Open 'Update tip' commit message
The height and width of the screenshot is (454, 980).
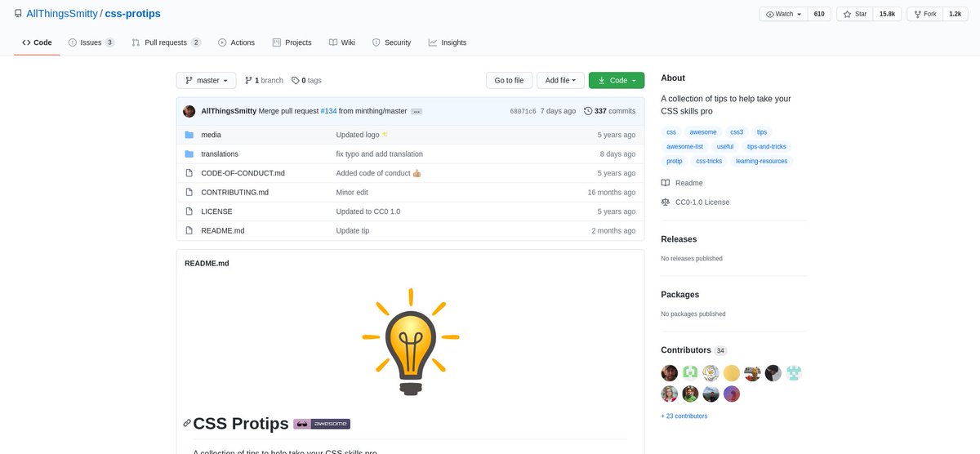(x=352, y=230)
